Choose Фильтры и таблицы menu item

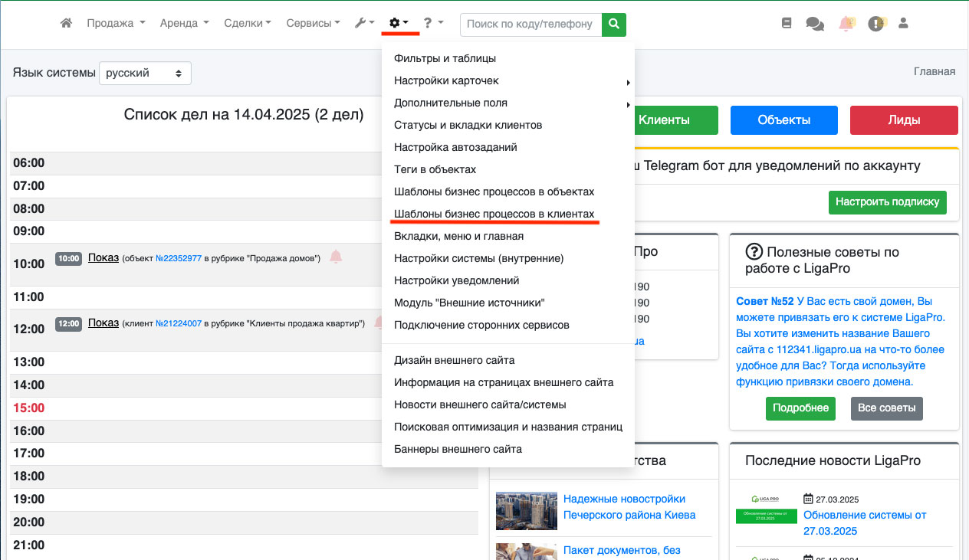(445, 58)
